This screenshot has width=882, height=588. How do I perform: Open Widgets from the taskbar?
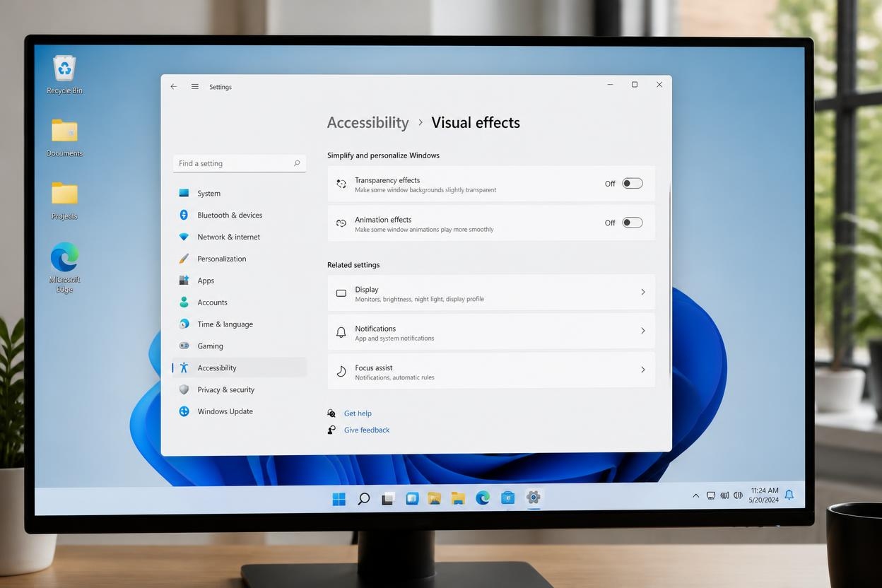[x=412, y=498]
